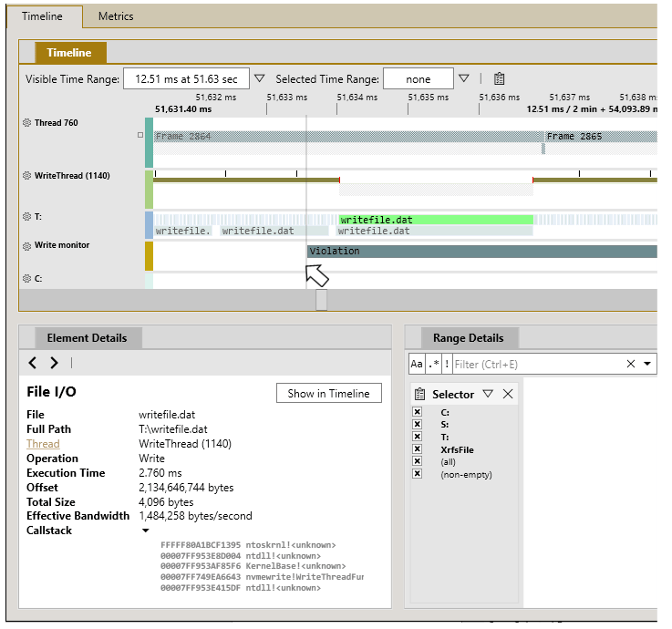The width and height of the screenshot is (672, 629).
Task: Click the green WriteThread color swatch
Action: [150, 190]
